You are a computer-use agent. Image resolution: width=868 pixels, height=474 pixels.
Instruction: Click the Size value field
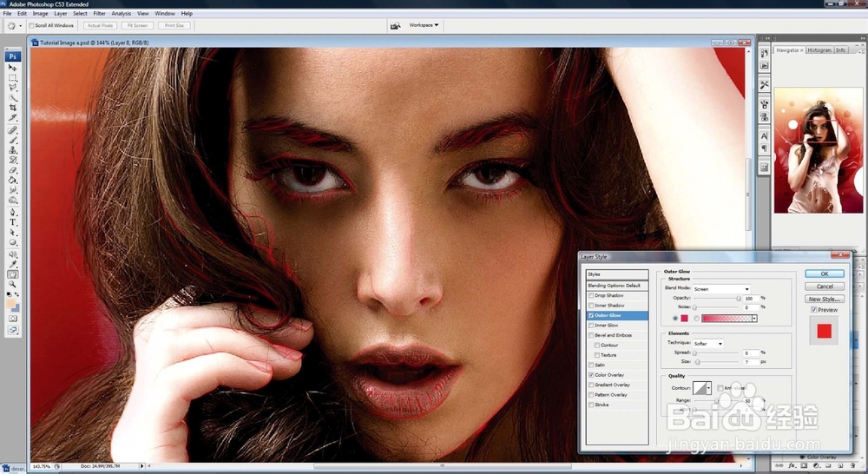(751, 362)
